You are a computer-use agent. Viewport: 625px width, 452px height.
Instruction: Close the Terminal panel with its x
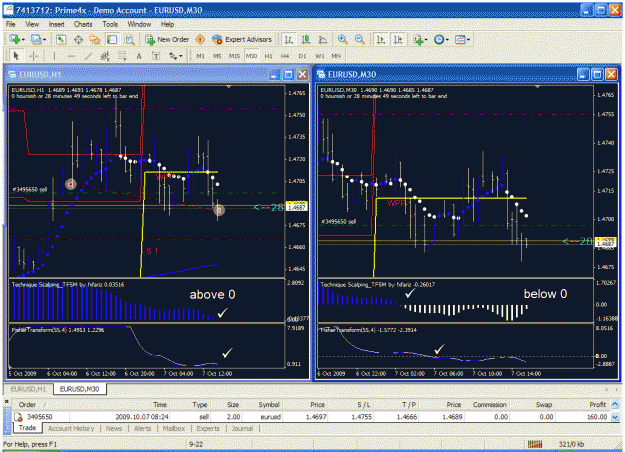pos(6,401)
